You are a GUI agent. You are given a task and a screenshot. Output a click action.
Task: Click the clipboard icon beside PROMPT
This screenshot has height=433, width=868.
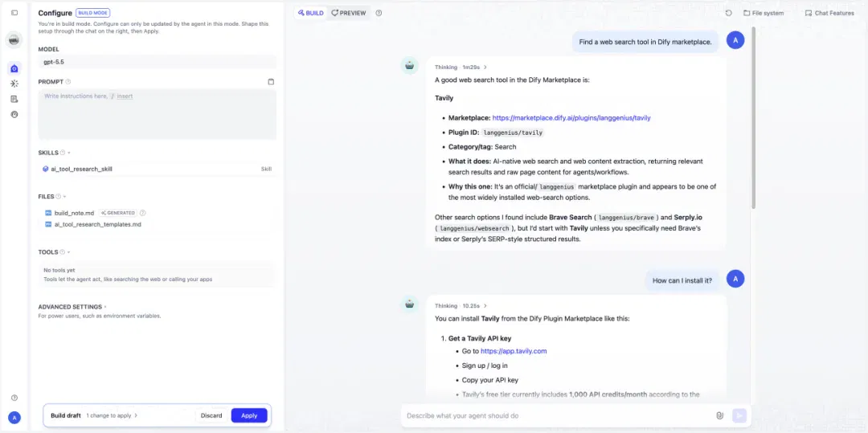click(x=271, y=82)
